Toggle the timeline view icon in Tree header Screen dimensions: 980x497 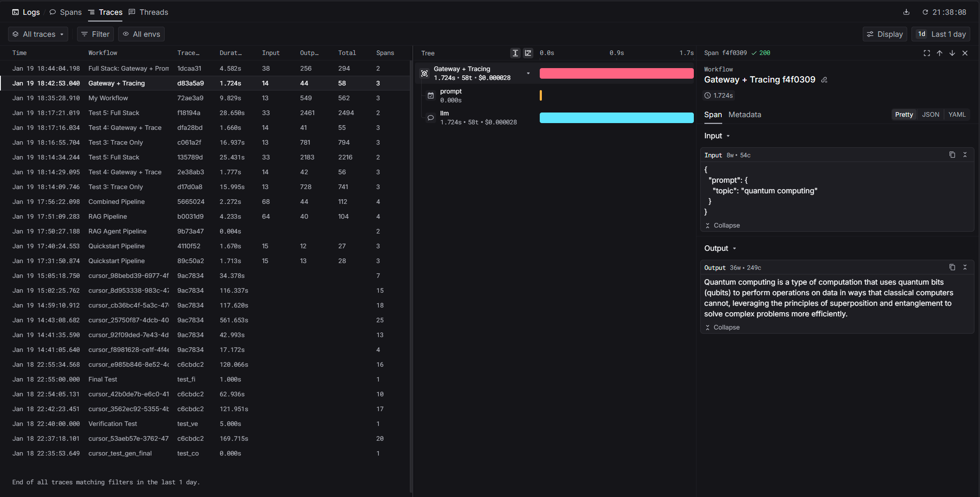click(528, 53)
